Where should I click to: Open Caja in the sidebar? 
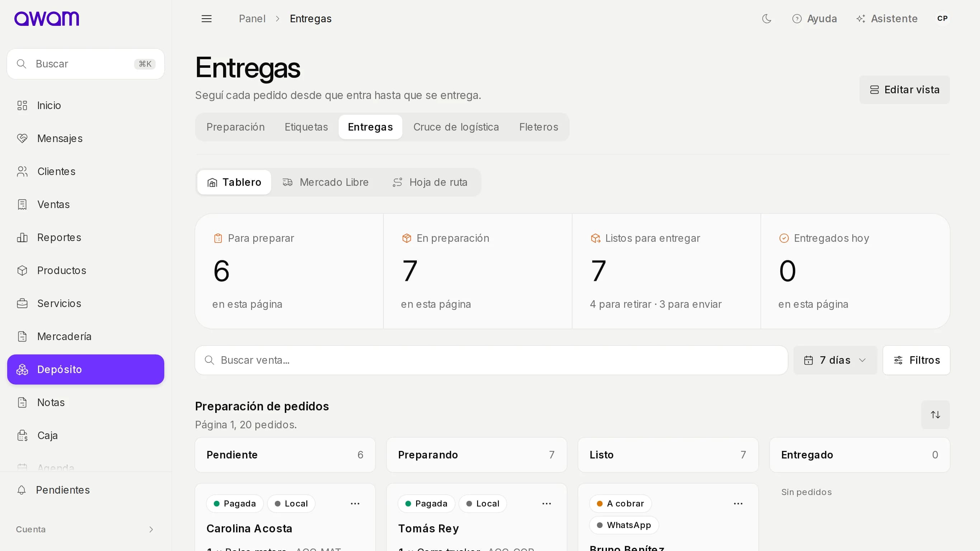86,435
